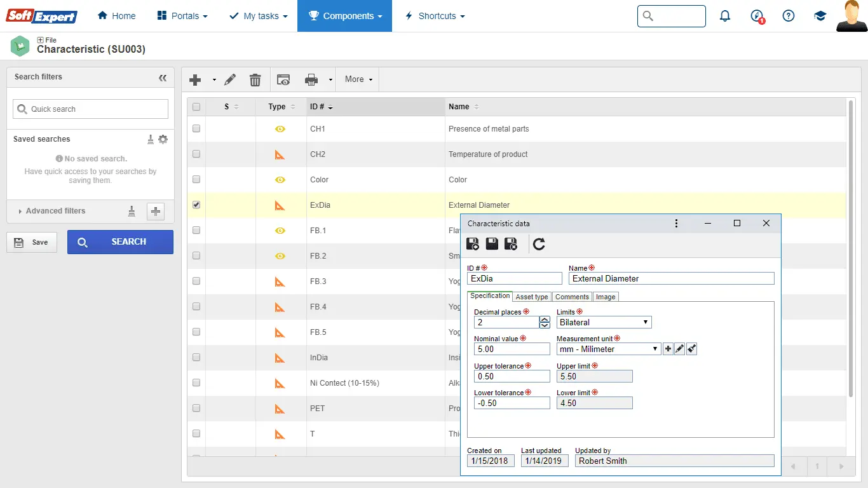The image size is (868, 488).
Task: Click the pencil edit icon in toolbar
Action: (230, 79)
